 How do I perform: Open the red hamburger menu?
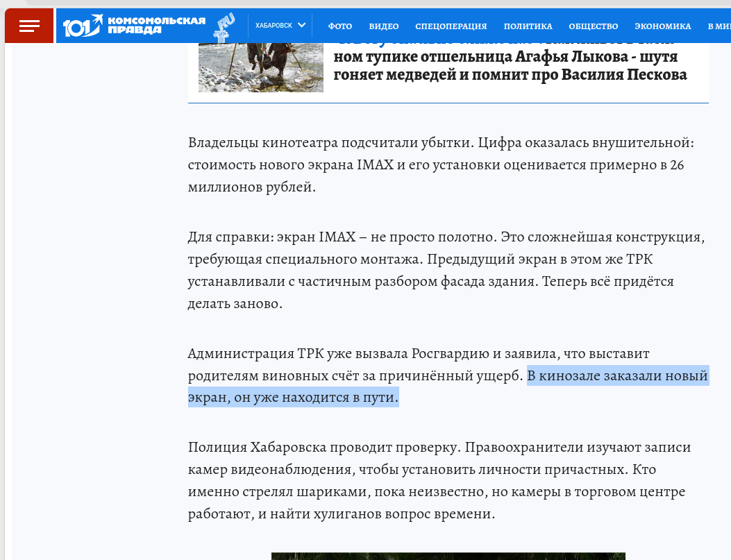[29, 26]
